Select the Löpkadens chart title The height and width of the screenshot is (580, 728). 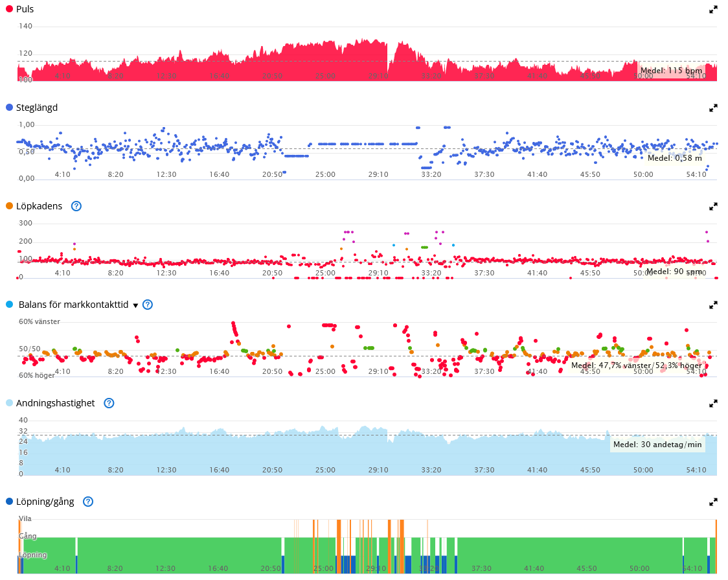[x=39, y=206]
